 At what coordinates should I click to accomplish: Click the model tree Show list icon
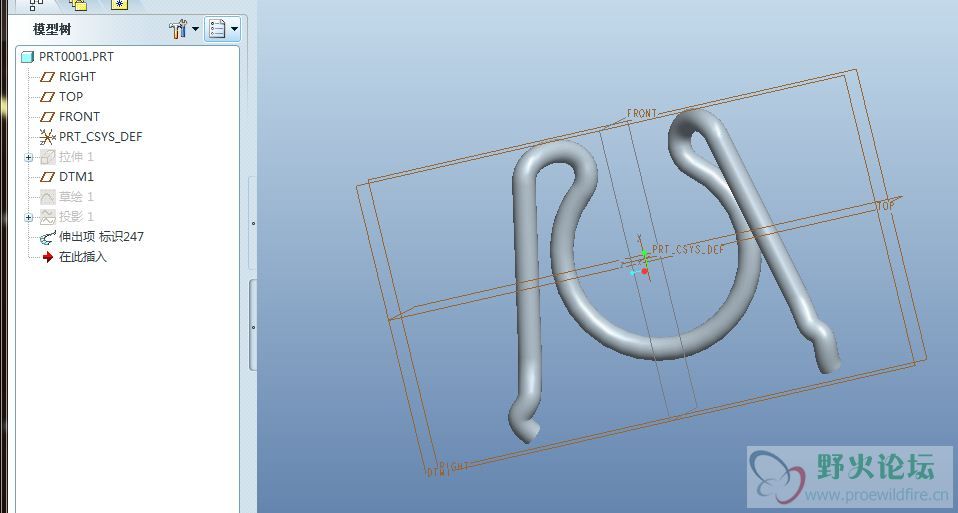click(218, 29)
